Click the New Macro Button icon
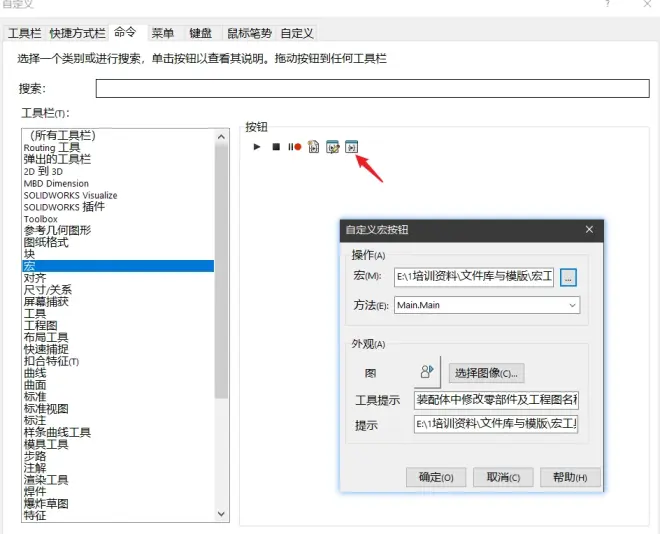 pos(351,147)
